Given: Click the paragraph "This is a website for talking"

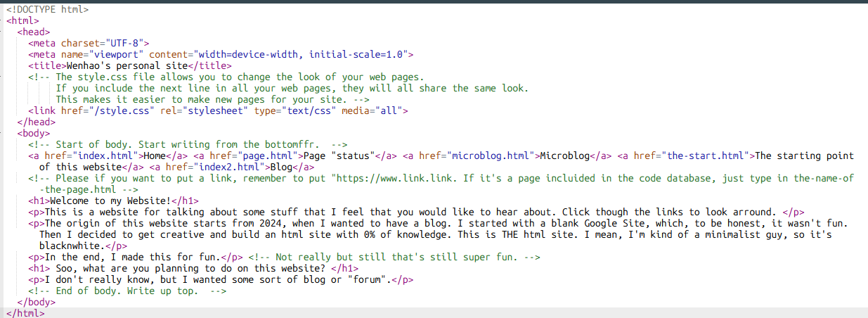Looking at the screenshot, I should pyautogui.click(x=416, y=212).
